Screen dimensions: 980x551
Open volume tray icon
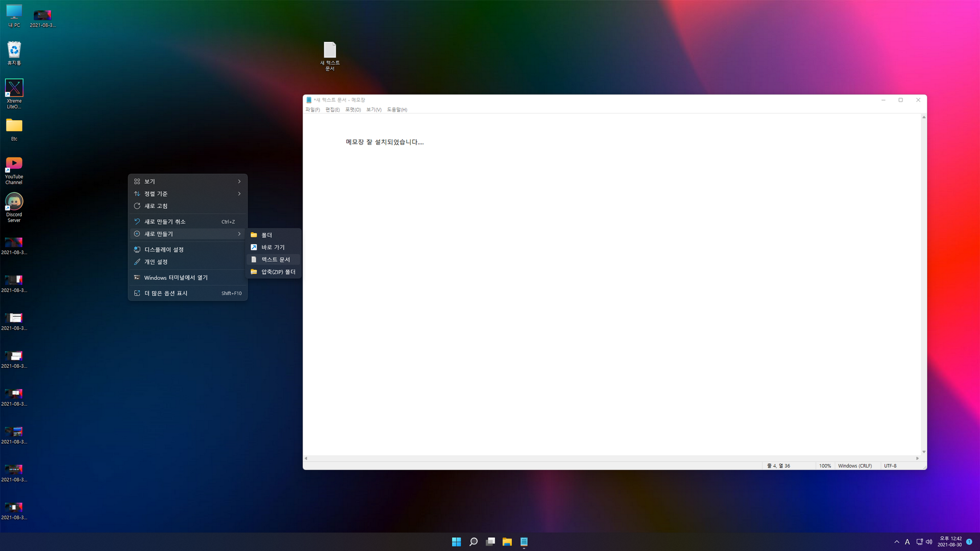(x=929, y=542)
